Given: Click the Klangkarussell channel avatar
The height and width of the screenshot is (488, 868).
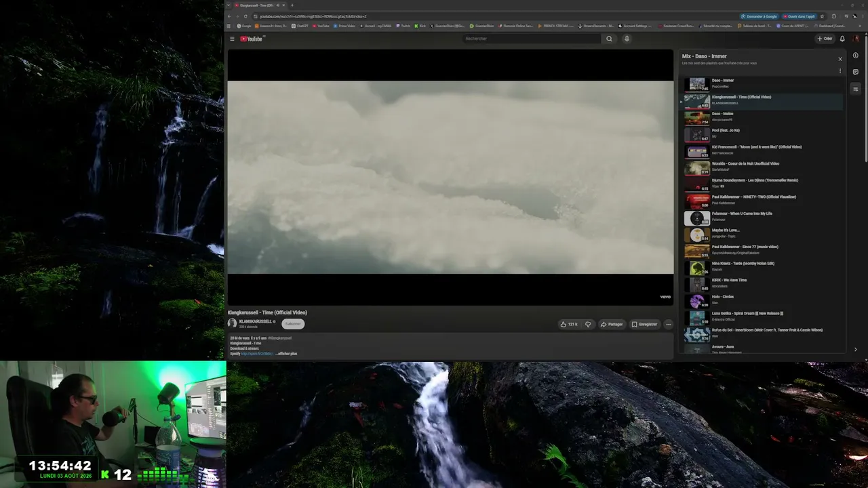Looking at the screenshot, I should point(232,324).
